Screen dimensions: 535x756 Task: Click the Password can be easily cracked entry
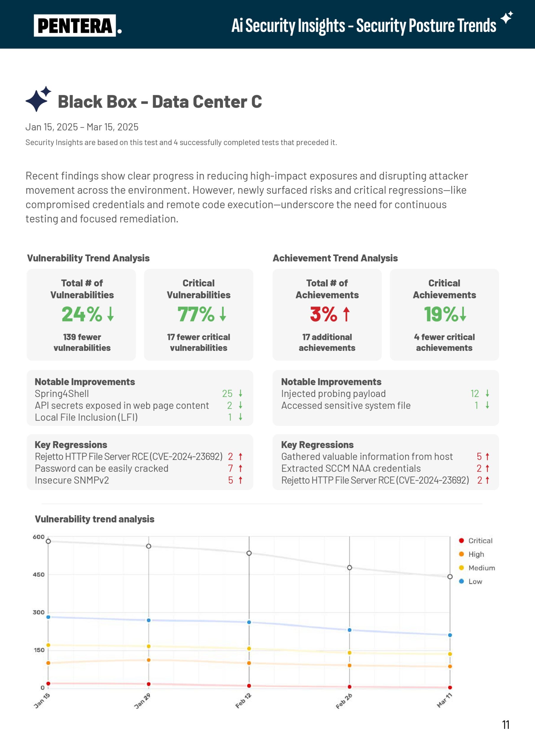pos(101,468)
